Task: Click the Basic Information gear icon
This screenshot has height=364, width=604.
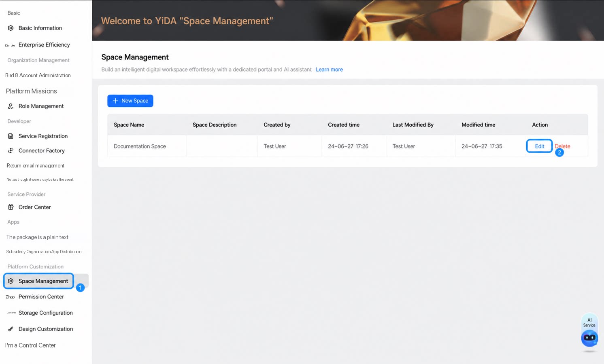Action: click(11, 28)
